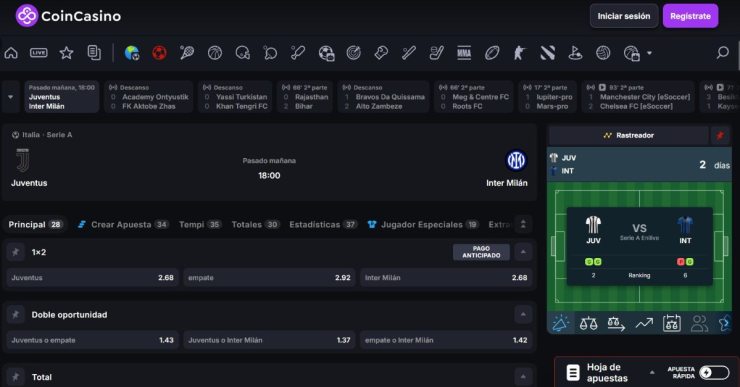Open scoreboard calendar icon in tracker

click(x=672, y=323)
